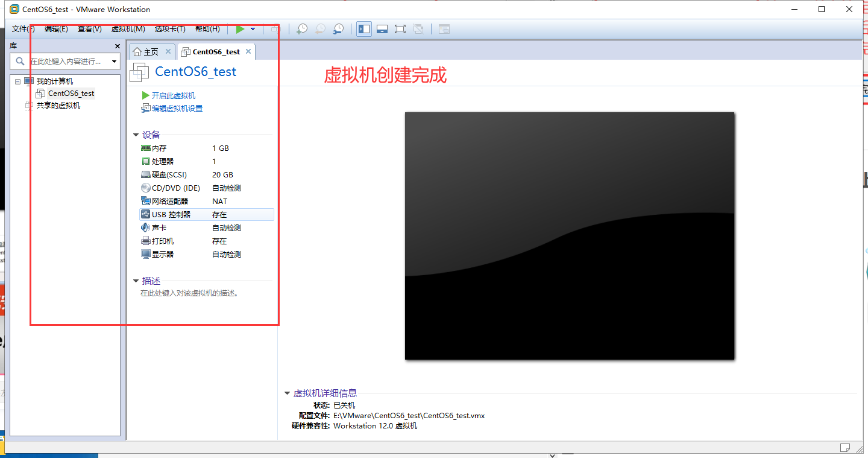Click the 硬盘(SCSI) device row
868x458 pixels.
[x=206, y=175]
